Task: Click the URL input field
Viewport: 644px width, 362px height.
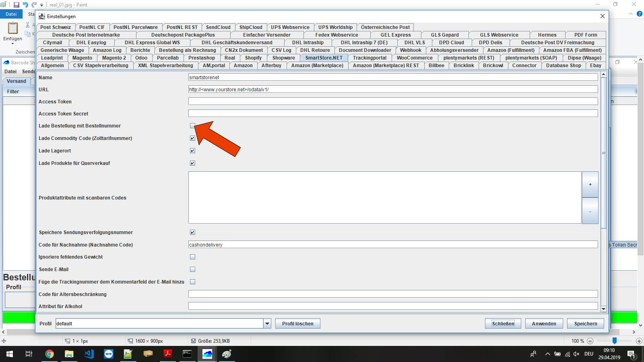Action: [393, 89]
